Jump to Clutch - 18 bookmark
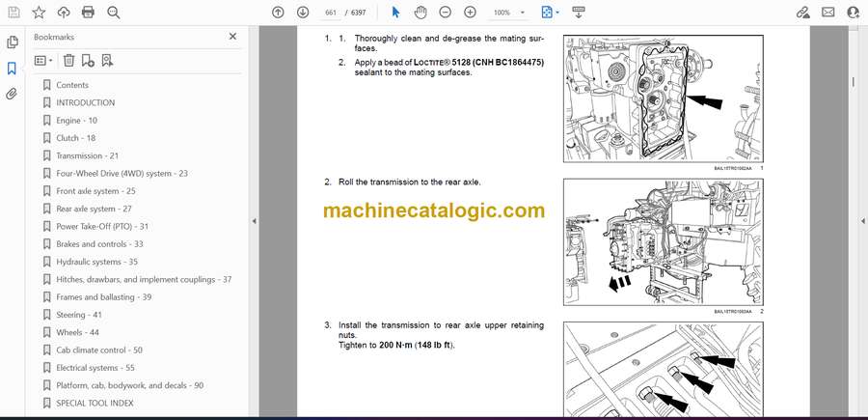The width and height of the screenshot is (868, 420). point(76,138)
